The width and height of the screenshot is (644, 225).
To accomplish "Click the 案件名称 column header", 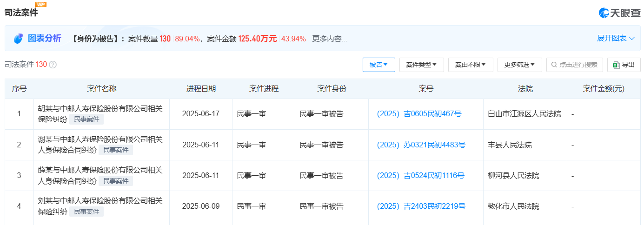I will (x=101, y=89).
